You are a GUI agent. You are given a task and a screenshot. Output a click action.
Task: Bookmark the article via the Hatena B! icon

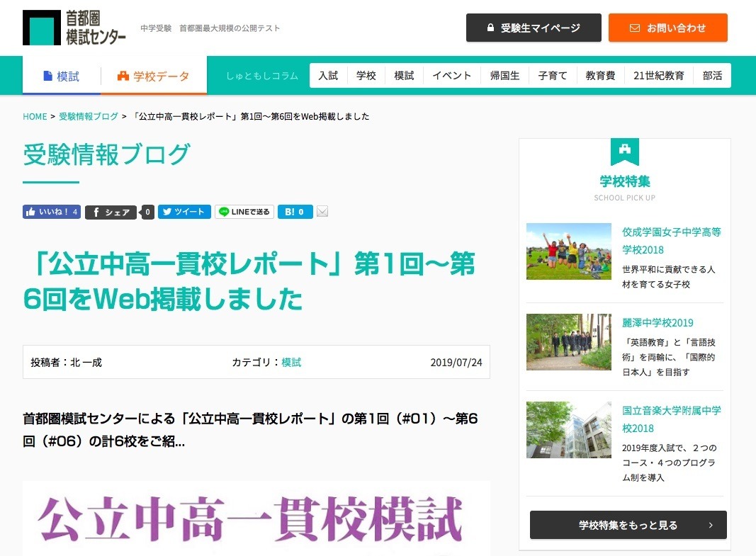click(x=294, y=211)
